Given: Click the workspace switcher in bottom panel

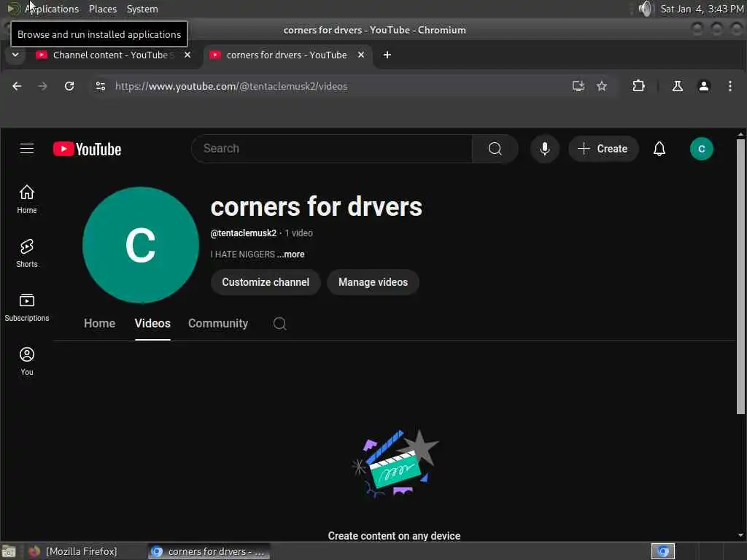Looking at the screenshot, I should 663,551.
